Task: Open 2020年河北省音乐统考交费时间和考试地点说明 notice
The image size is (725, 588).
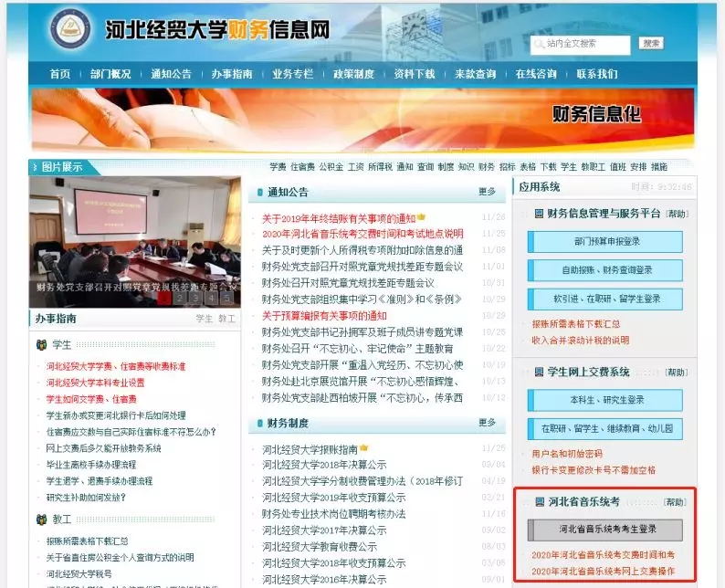Action: pyautogui.click(x=362, y=234)
